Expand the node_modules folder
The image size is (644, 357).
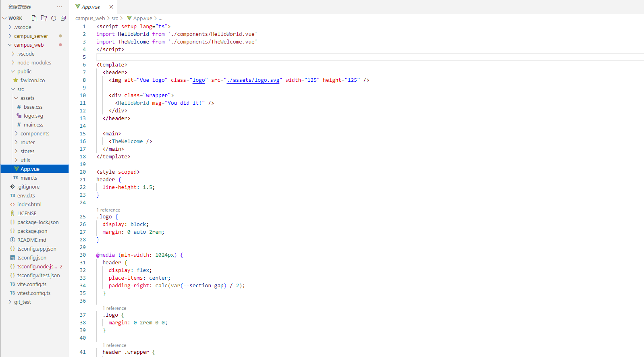pyautogui.click(x=34, y=63)
